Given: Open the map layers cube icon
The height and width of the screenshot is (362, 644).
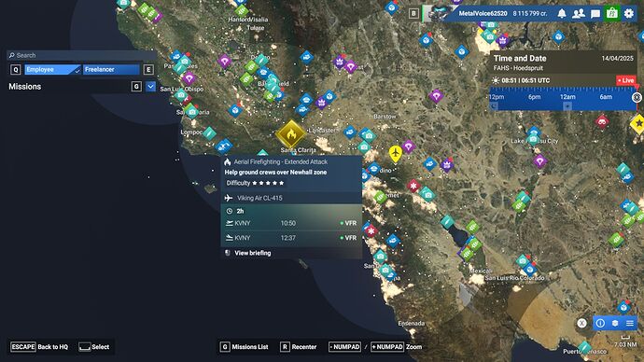Looking at the screenshot, I should click(x=615, y=323).
